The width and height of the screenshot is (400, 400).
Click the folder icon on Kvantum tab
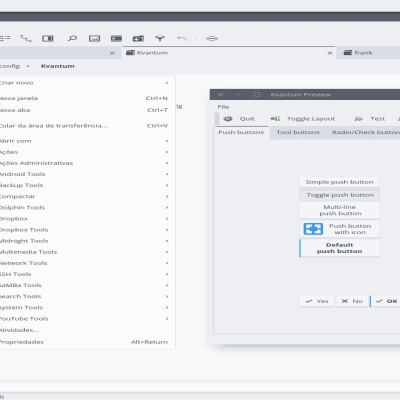(x=130, y=53)
